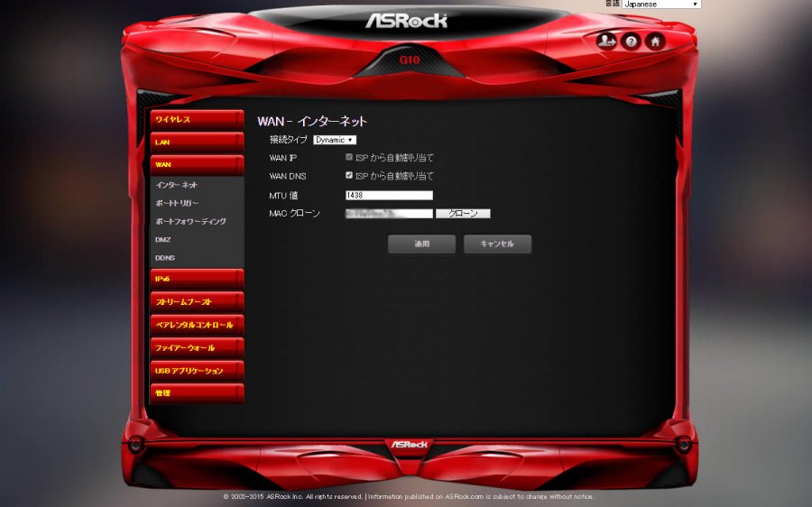Click the WAN – インターネット heading

(312, 122)
